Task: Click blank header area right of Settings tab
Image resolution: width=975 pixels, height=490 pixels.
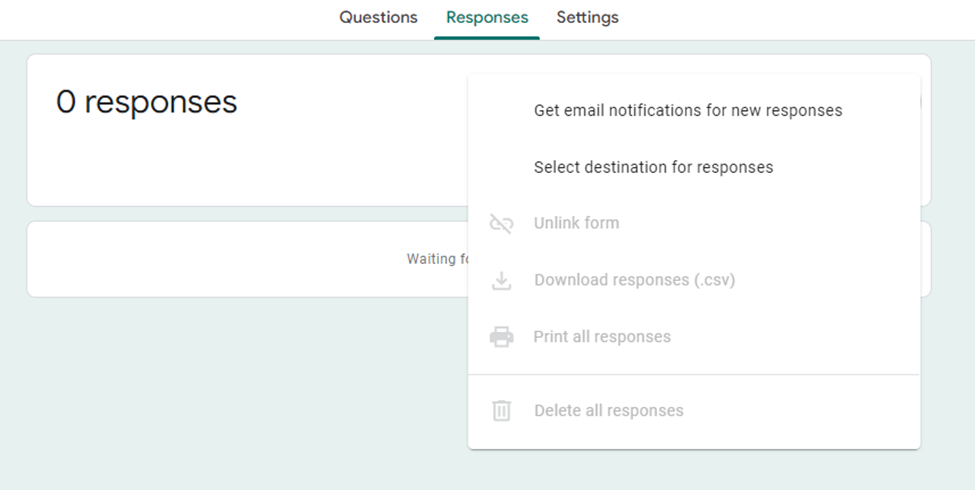Action: pos(800,18)
